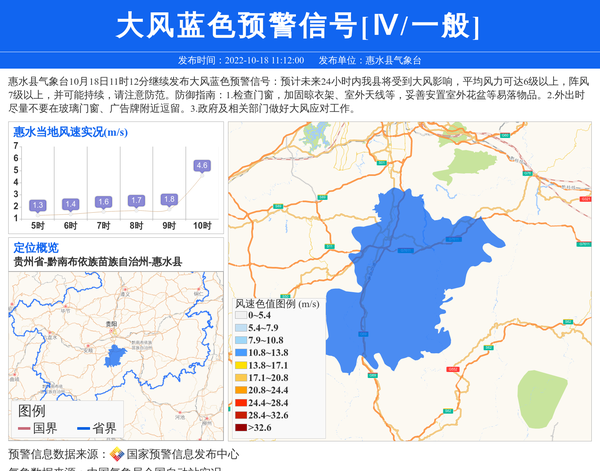This screenshot has width=600, height=471.
Task: Click the 13.8~17.1 yellow legend swatch
Action: pos(241,365)
